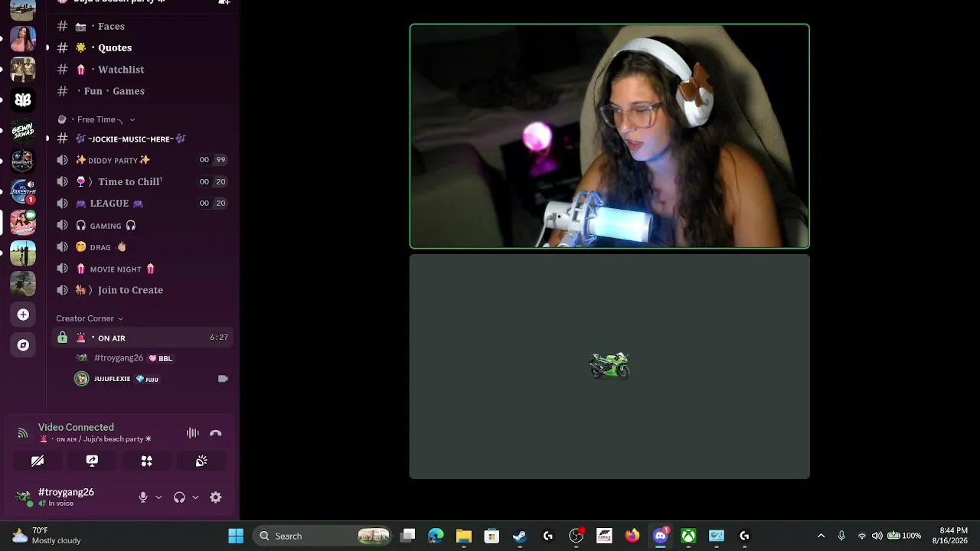980x551 pixels.
Task: Deafen with the headphones icon
Action: pos(179,497)
